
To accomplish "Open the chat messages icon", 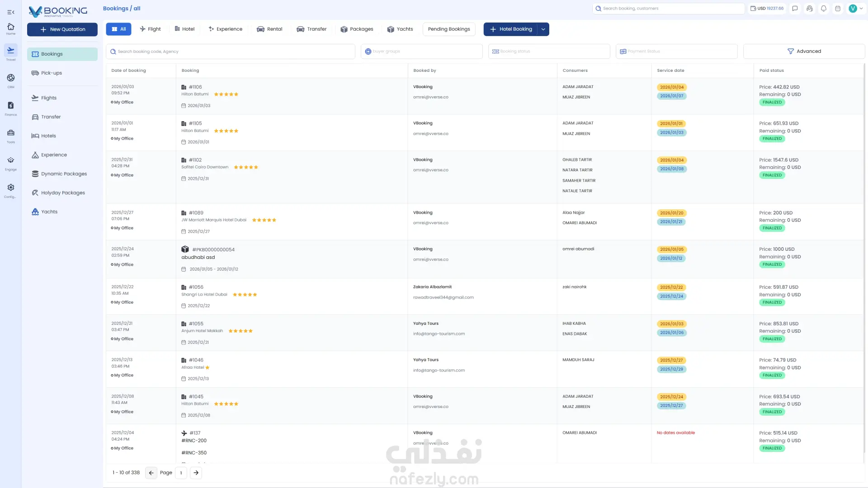I will (x=795, y=9).
